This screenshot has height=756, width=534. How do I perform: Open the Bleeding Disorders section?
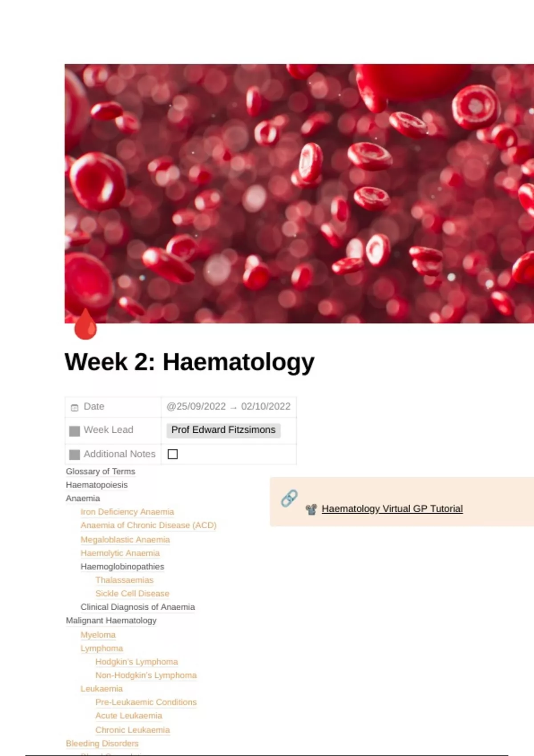(102, 744)
